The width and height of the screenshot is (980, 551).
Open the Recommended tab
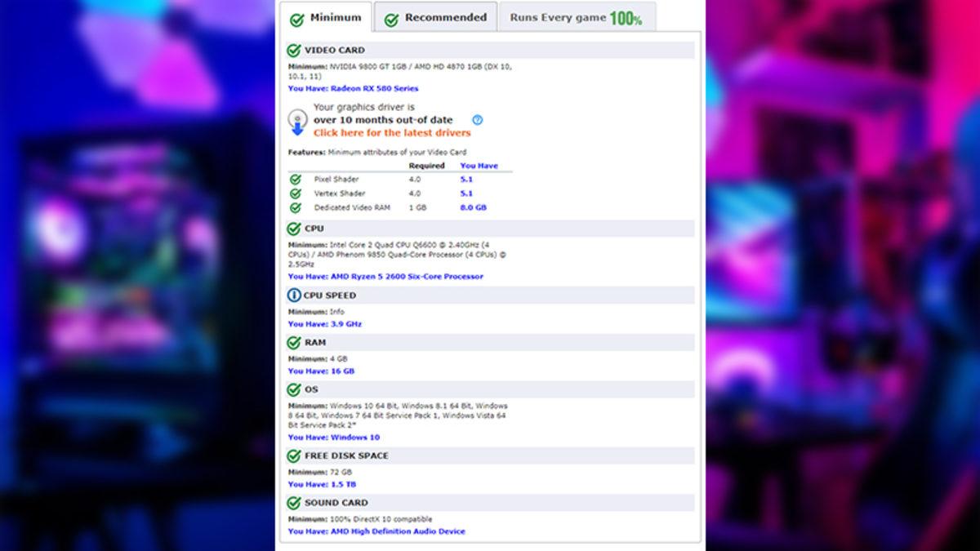pos(435,17)
